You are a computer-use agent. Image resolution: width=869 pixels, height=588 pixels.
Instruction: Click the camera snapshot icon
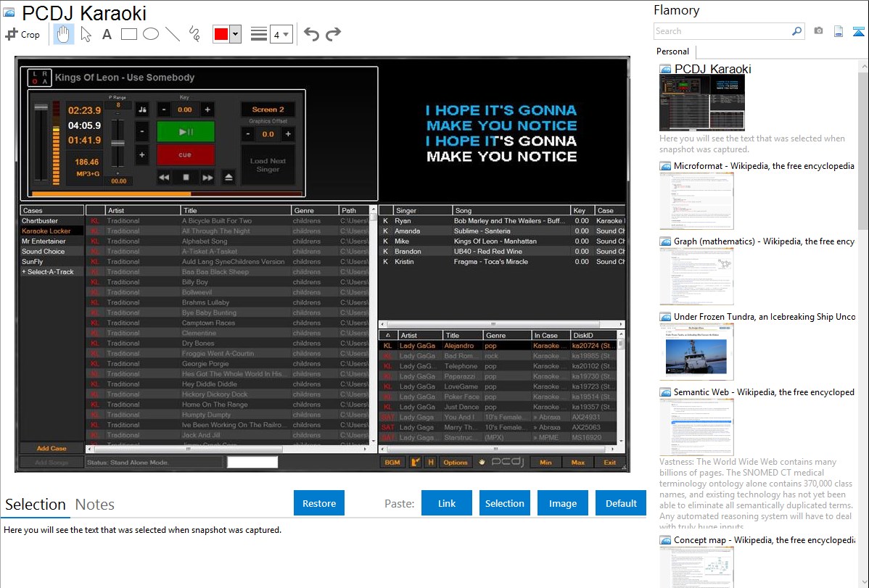pos(818,31)
